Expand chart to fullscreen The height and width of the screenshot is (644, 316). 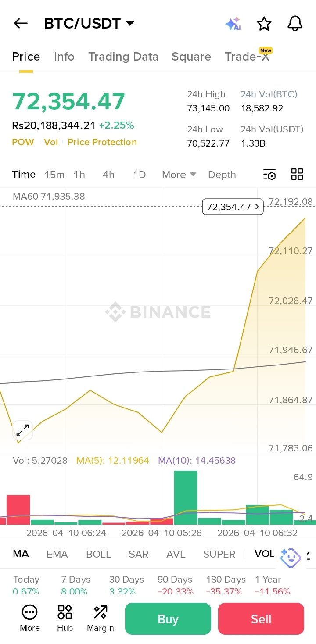pos(22,430)
